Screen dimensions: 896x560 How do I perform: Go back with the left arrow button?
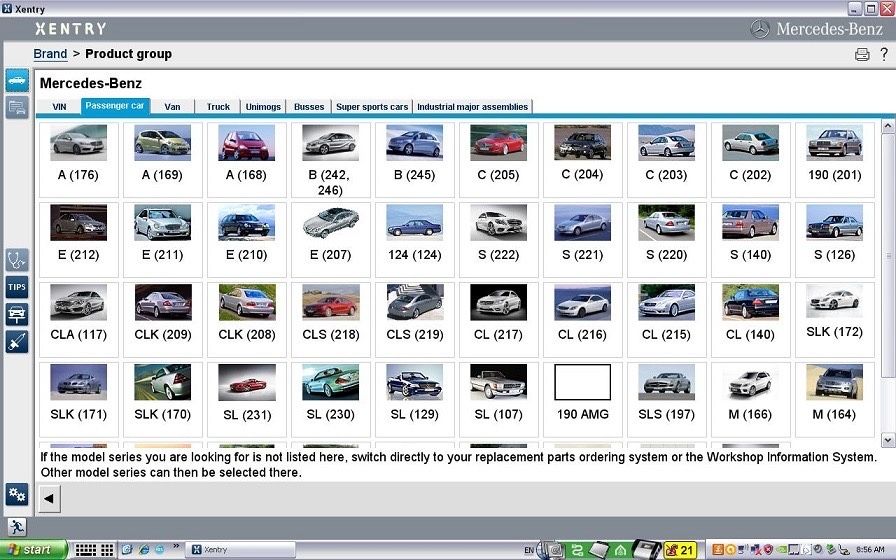(49, 498)
